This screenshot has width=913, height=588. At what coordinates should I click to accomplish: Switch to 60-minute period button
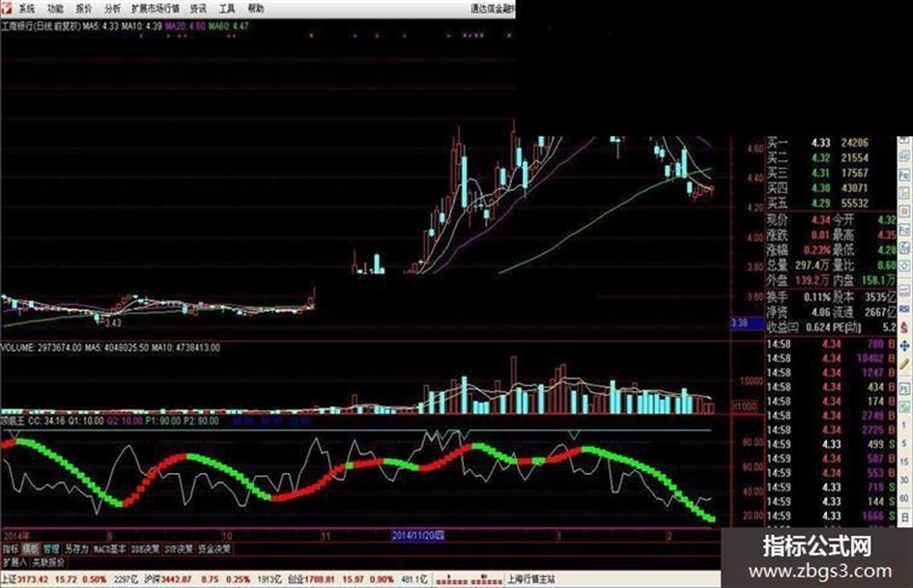905,499
